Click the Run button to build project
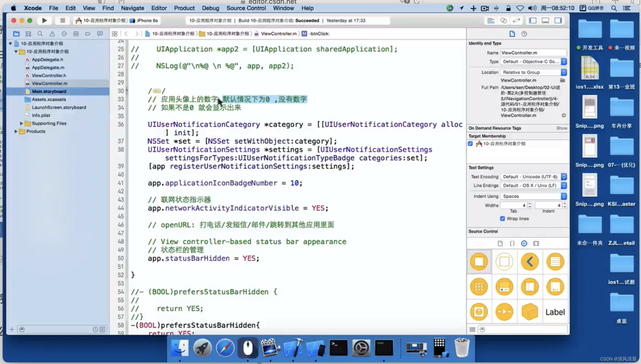The height and width of the screenshot is (364, 641). 44,20
